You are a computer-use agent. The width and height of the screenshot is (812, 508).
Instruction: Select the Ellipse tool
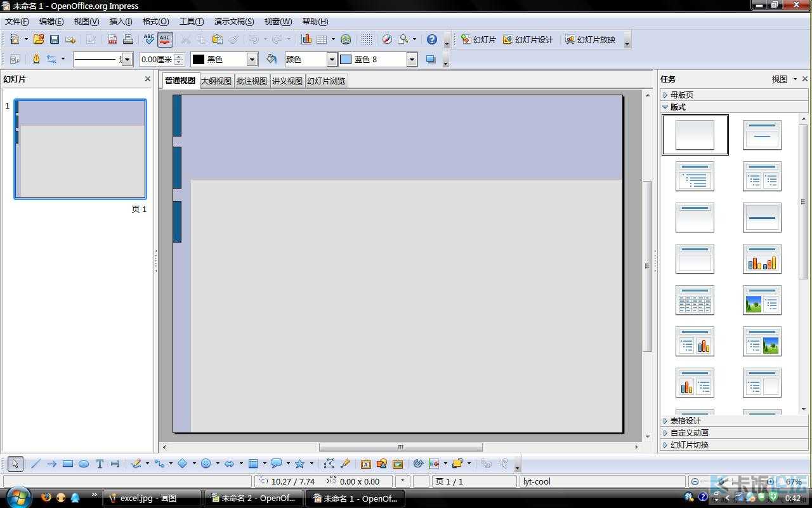pyautogui.click(x=84, y=464)
